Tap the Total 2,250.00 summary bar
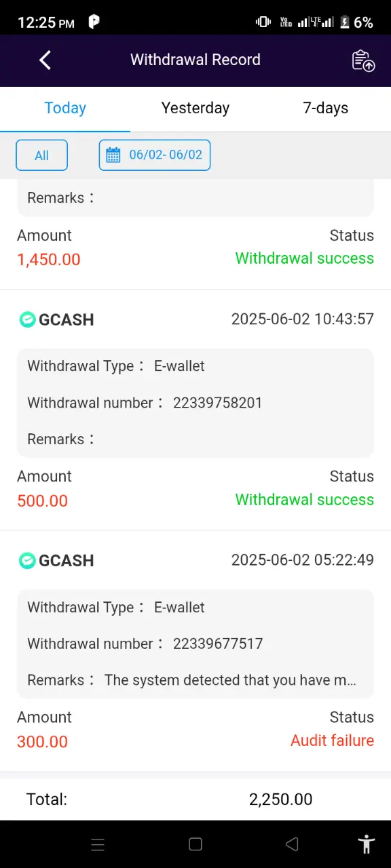This screenshot has width=391, height=868. click(x=195, y=800)
